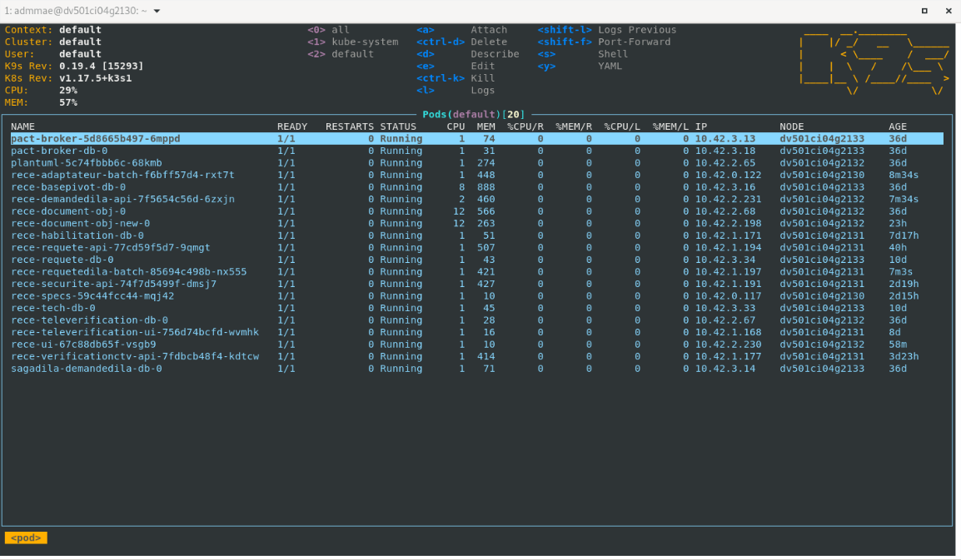
Task: Select pod rece-requetedila-batch-85694c498b-nx555
Action: [x=477, y=272]
